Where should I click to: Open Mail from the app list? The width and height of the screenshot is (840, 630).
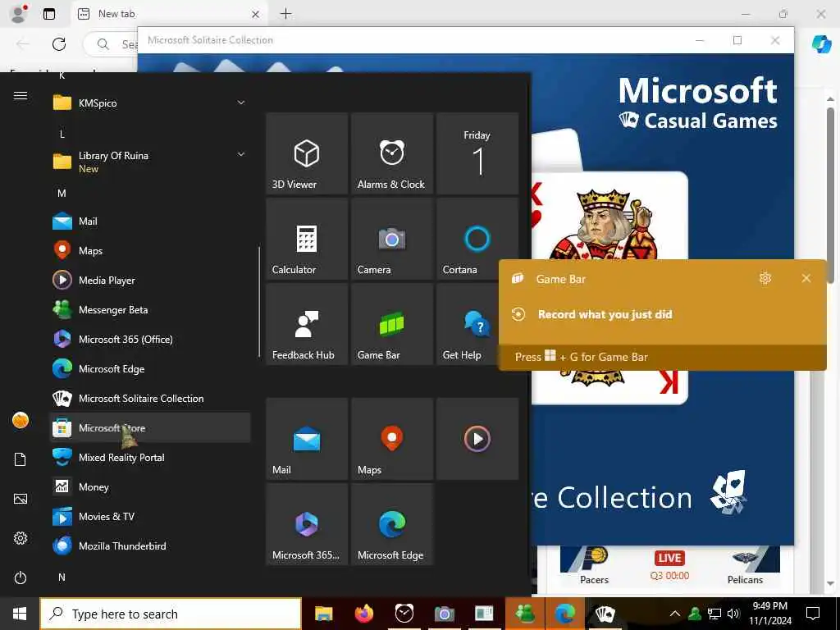[x=150, y=221]
